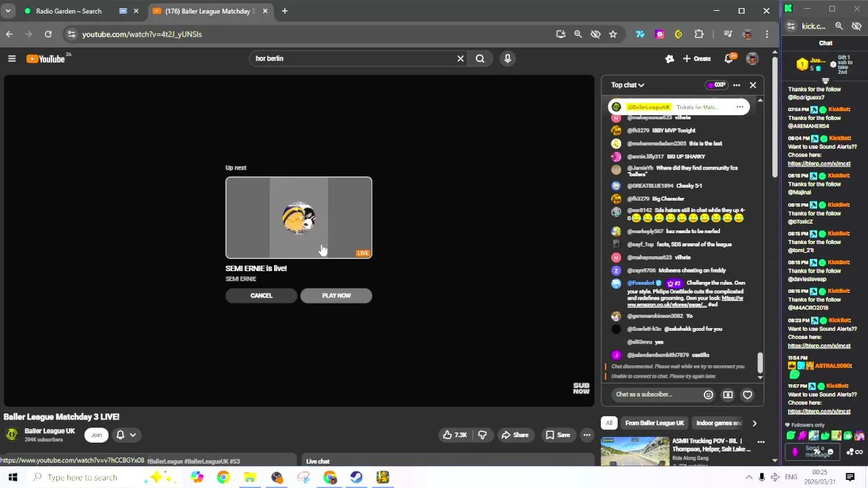The width and height of the screenshot is (868, 488).
Task: Click the Create video button
Action: click(697, 59)
